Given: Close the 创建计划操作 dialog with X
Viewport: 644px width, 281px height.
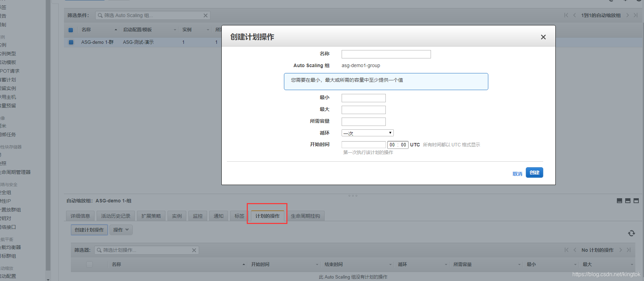Looking at the screenshot, I should pyautogui.click(x=543, y=37).
